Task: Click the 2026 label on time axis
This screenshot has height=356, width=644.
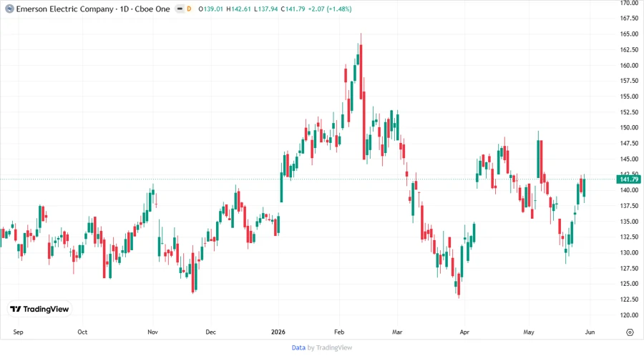Action: [278, 332]
